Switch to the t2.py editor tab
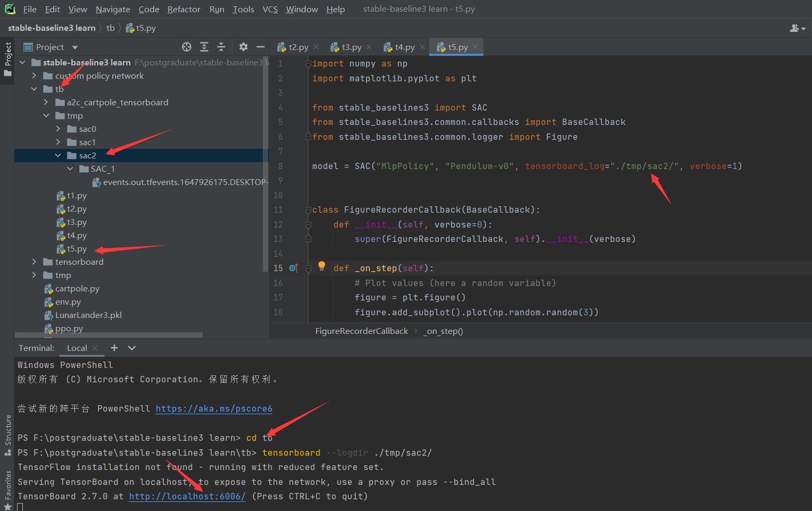 298,47
